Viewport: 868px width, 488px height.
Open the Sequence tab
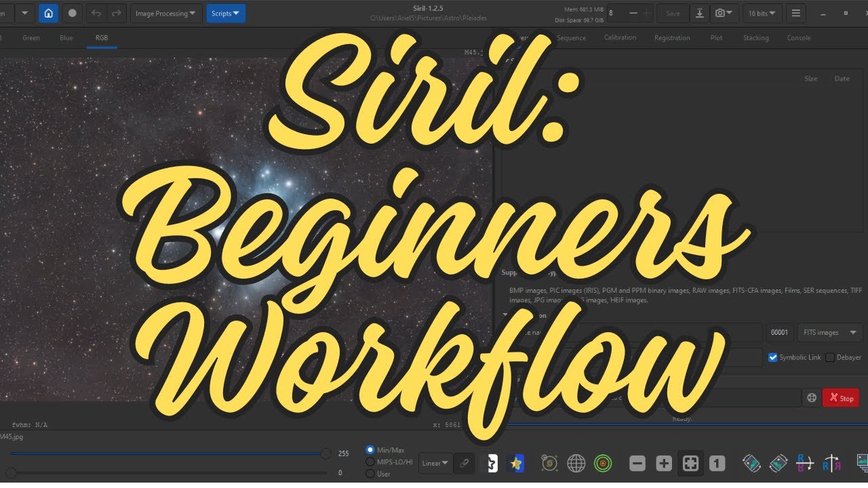[571, 38]
